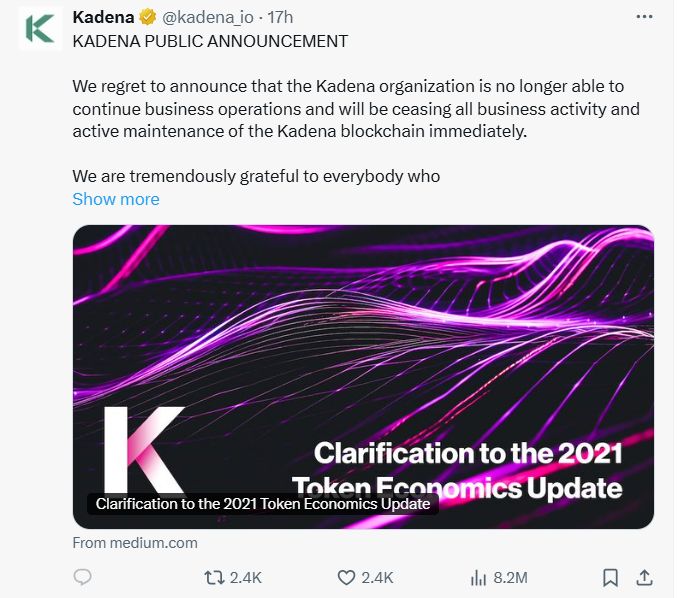Click the reply speech bubble icon
This screenshot has height=598, width=678.
(x=84, y=577)
